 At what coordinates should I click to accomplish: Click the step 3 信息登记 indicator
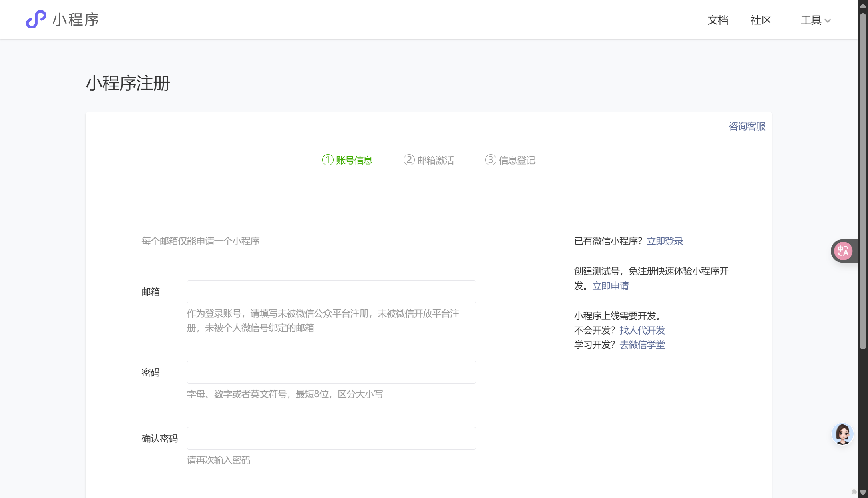click(510, 160)
